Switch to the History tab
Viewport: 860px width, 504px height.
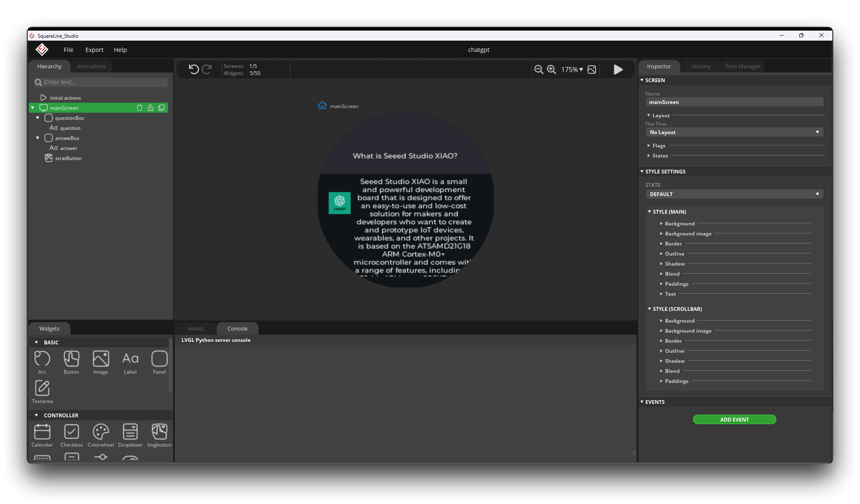pos(701,66)
